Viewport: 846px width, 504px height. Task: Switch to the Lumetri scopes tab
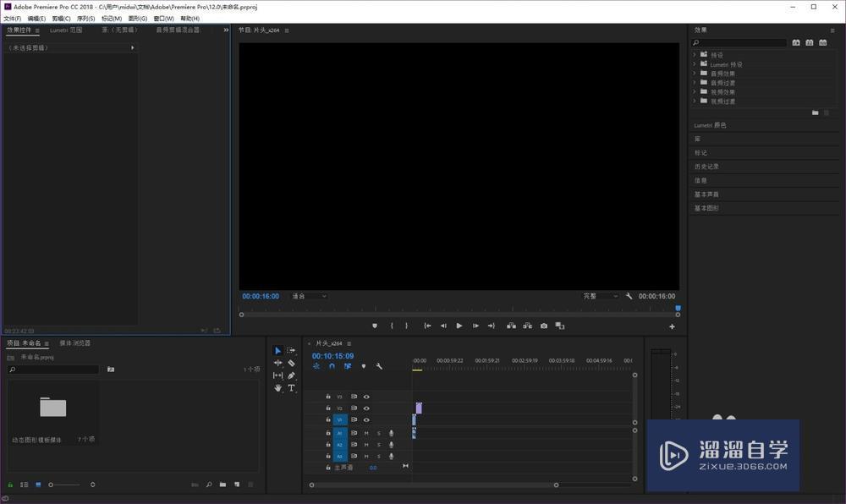(x=66, y=30)
